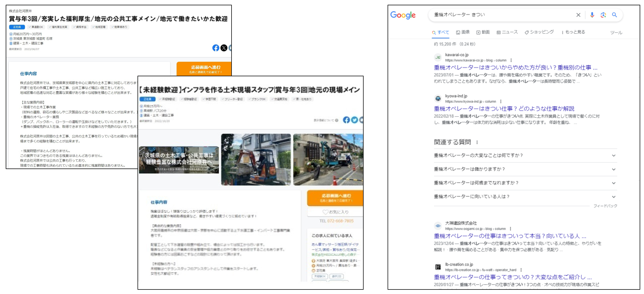The image size is (644, 294).
Task: Expand 重機オペレーターは何歳までなれますか question
Action: (x=525, y=183)
